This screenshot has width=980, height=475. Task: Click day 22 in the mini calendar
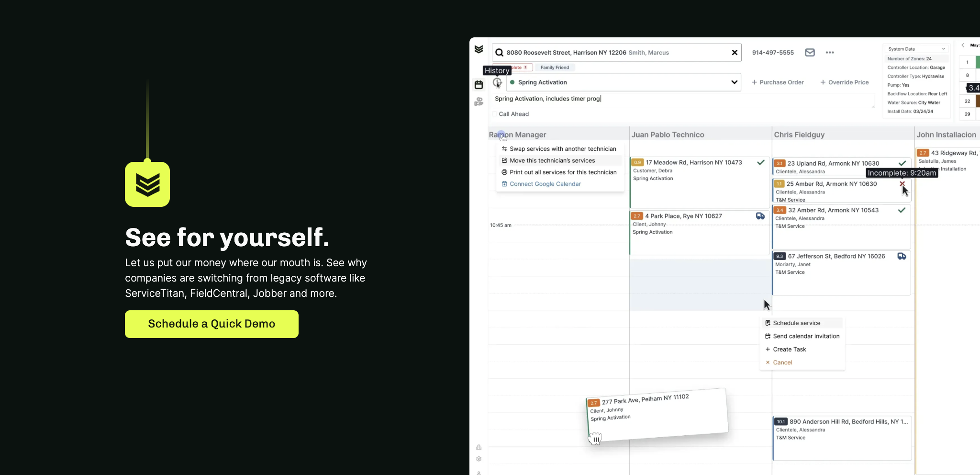tap(967, 101)
